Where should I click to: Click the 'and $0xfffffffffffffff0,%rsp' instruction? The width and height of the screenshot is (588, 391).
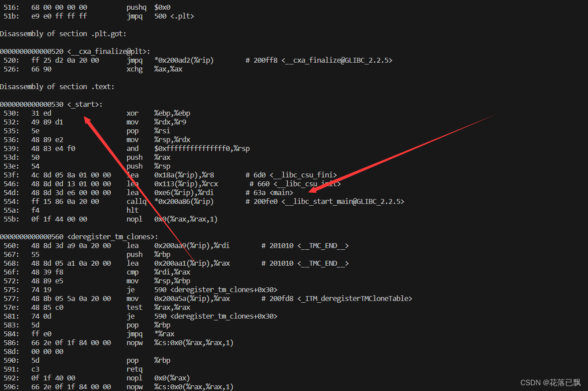(188, 149)
